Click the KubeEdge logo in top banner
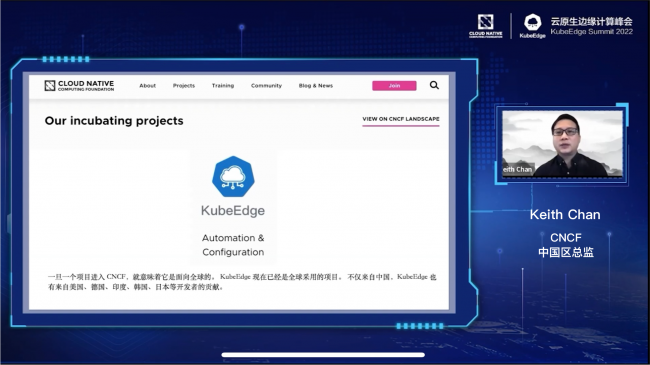 tap(533, 26)
